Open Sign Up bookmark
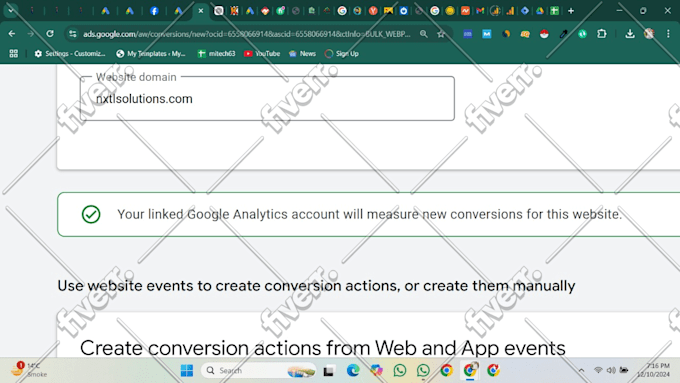Viewport: 680px width, 383px height. [x=342, y=53]
